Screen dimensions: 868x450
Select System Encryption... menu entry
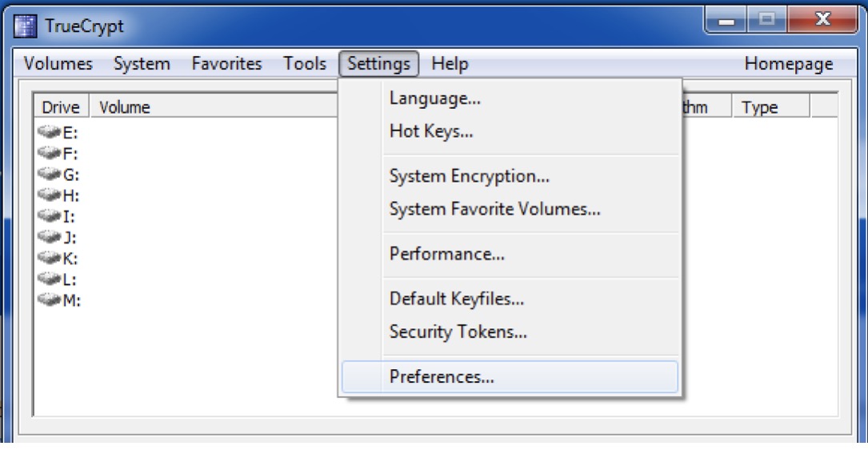click(469, 177)
